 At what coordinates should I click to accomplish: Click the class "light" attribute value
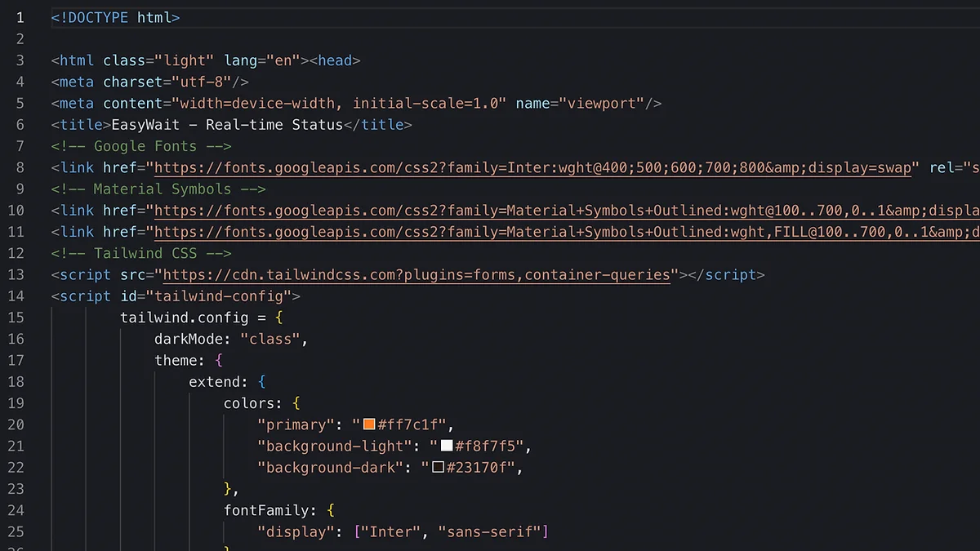point(185,60)
